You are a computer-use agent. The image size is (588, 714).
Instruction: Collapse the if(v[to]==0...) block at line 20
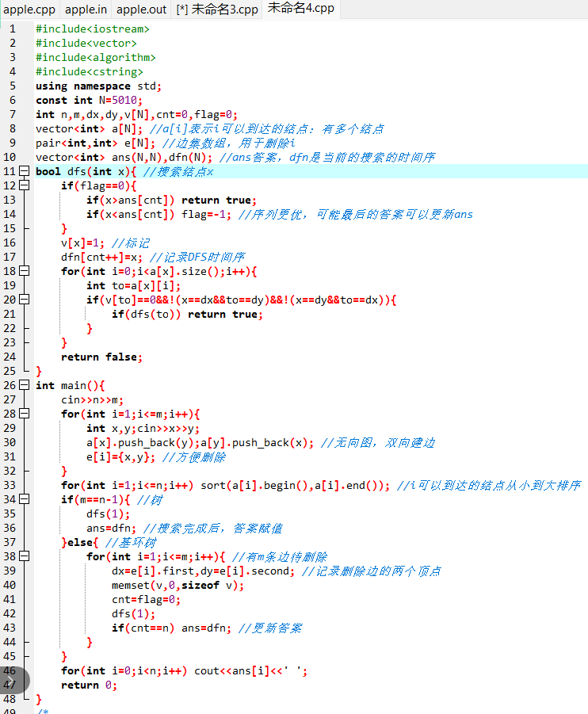click(24, 300)
